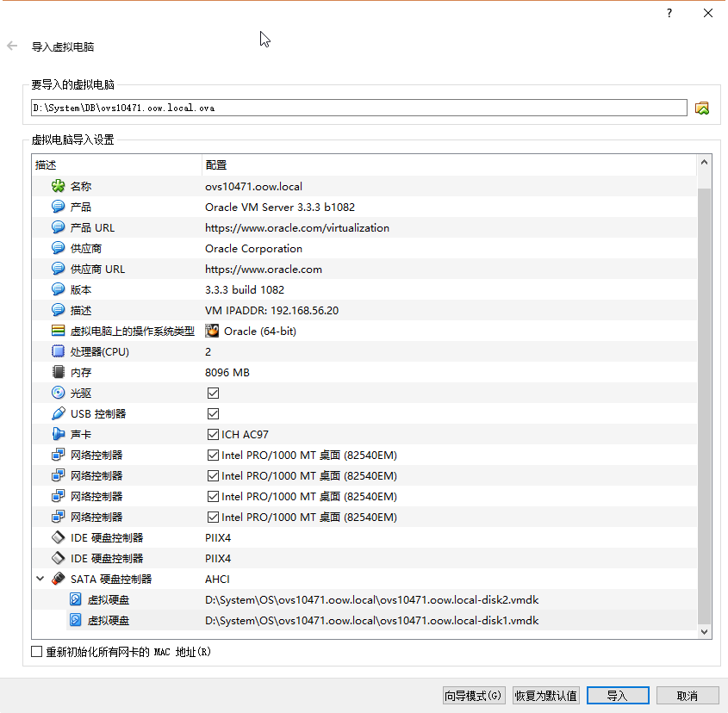Viewport: 728px width, 713px height.
Task: Select the ovs10471.oow.local name value
Action: (253, 187)
